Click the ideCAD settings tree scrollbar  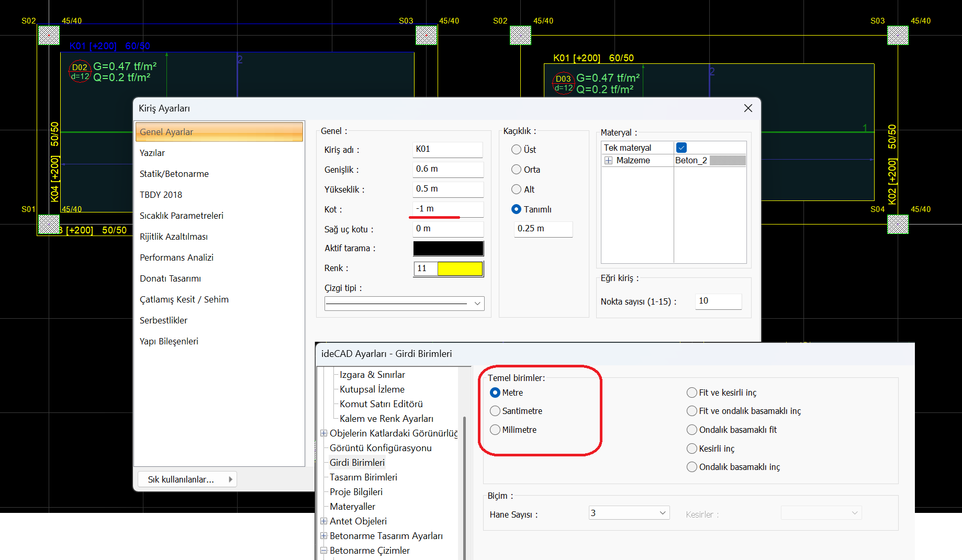pyautogui.click(x=465, y=487)
